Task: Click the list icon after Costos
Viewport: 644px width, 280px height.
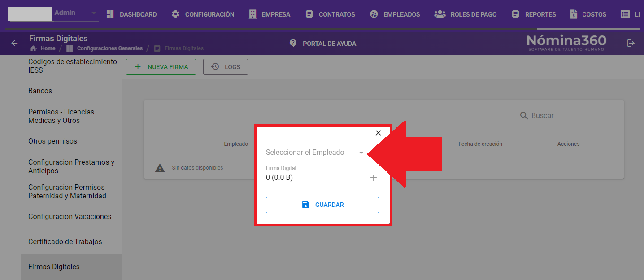Action: coord(625,14)
